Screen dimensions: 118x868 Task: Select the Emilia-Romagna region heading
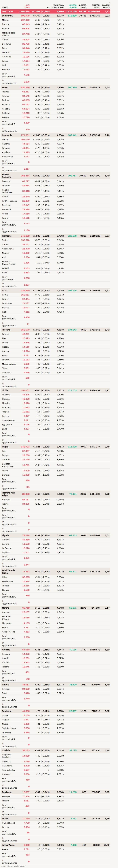pos(7,176)
